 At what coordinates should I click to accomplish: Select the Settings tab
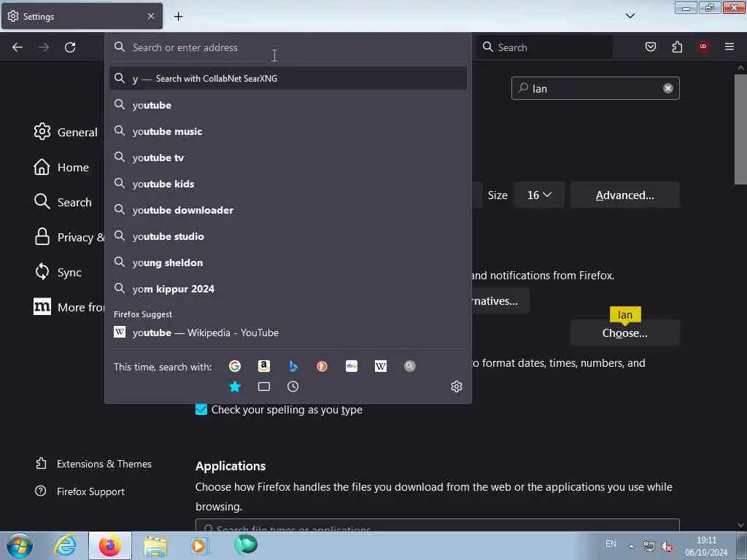click(82, 17)
